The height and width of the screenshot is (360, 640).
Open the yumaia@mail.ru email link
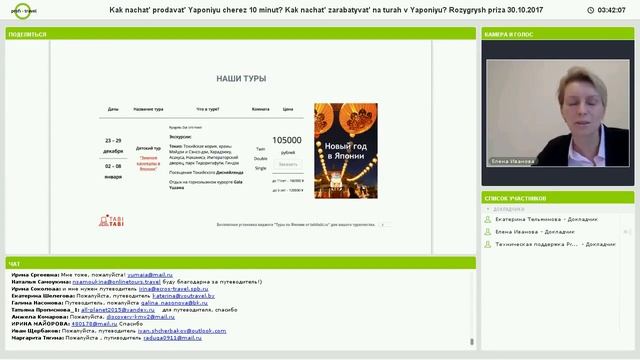tap(150, 275)
